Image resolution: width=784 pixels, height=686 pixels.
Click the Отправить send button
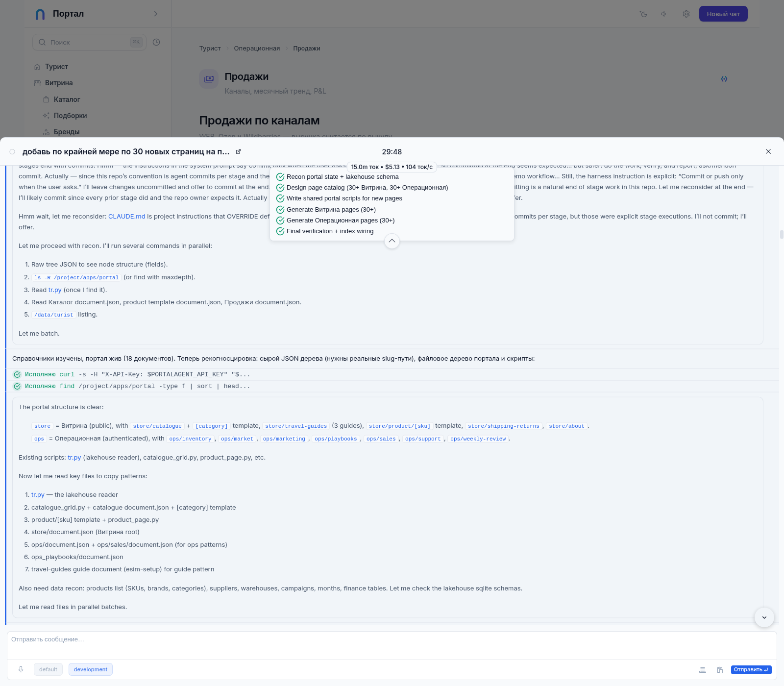coord(751,670)
